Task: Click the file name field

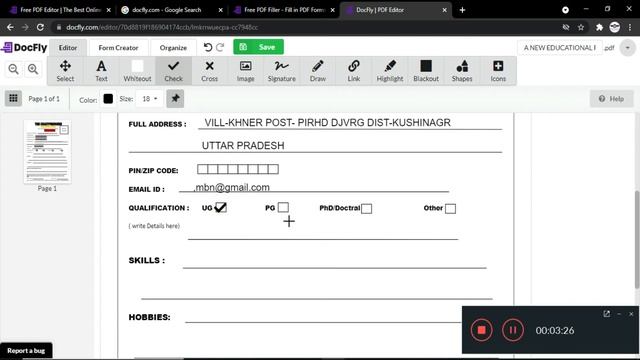Action: [560, 48]
